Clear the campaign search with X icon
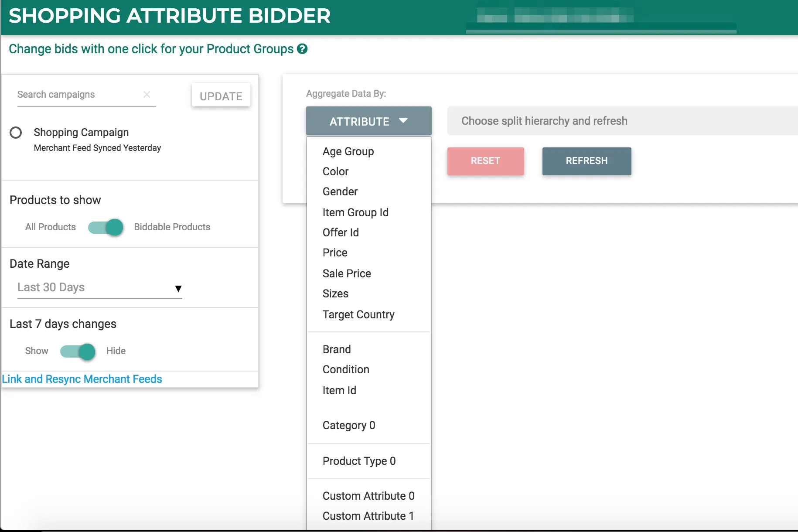 147,95
